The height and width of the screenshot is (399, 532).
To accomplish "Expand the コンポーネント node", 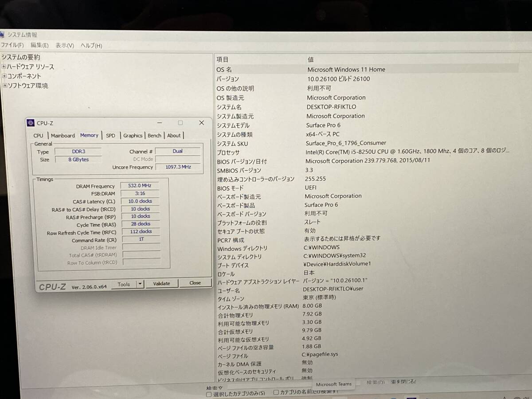I will click(x=4, y=76).
